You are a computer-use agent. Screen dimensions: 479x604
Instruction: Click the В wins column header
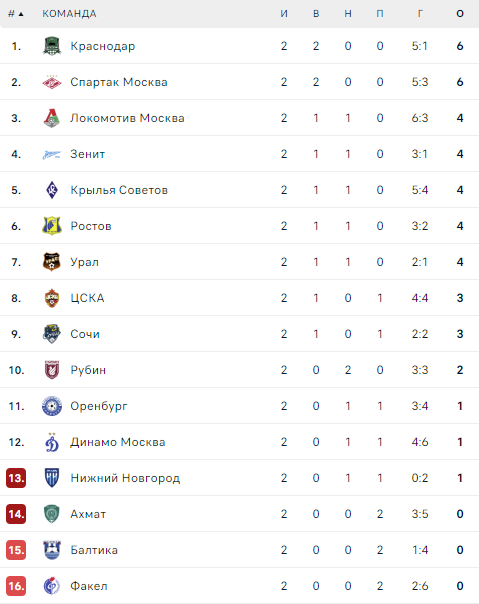coord(316,14)
